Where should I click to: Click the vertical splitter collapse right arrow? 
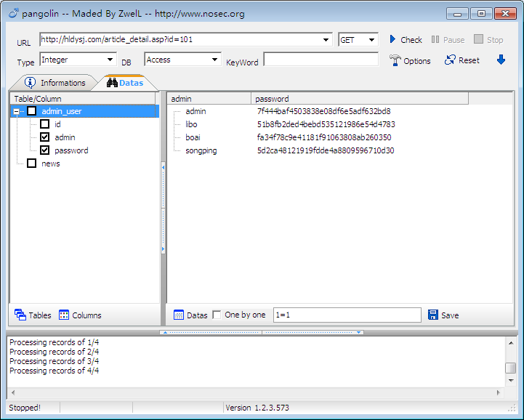pos(163,249)
